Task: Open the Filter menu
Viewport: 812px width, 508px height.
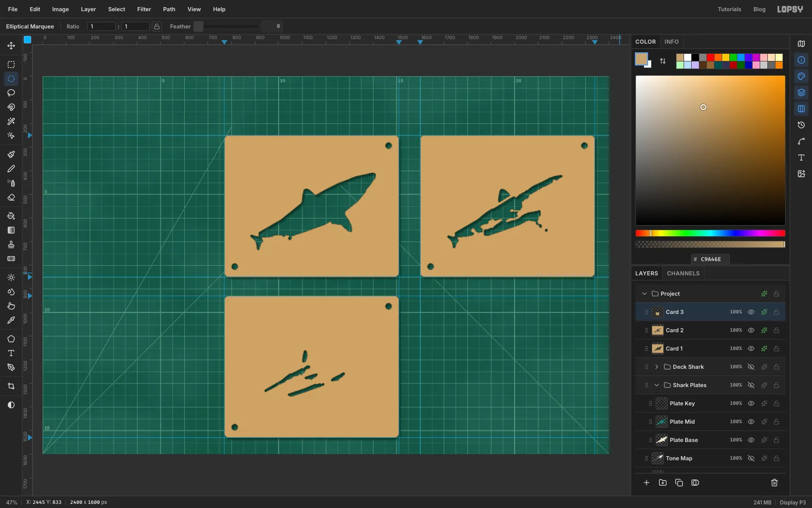Action: click(x=144, y=9)
